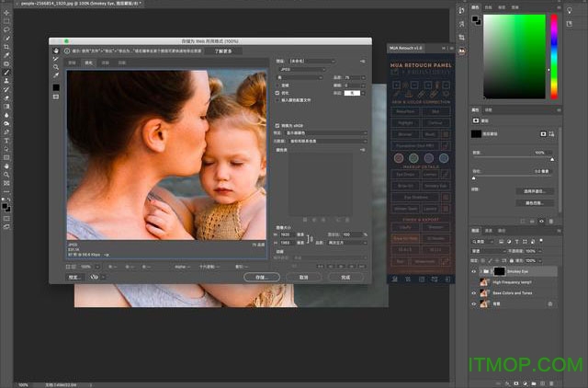Open the History panel icon in collapsed dock
This screenshot has height=388, width=588.
click(x=461, y=11)
